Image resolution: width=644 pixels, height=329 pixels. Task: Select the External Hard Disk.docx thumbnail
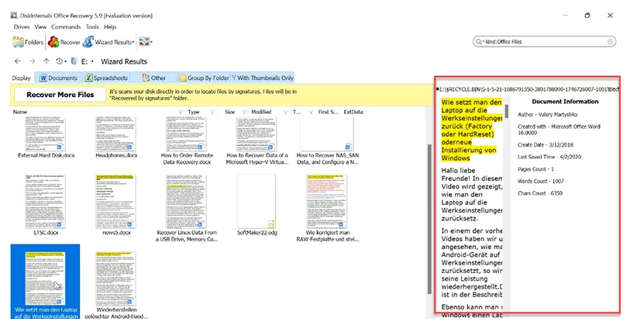coord(46,134)
